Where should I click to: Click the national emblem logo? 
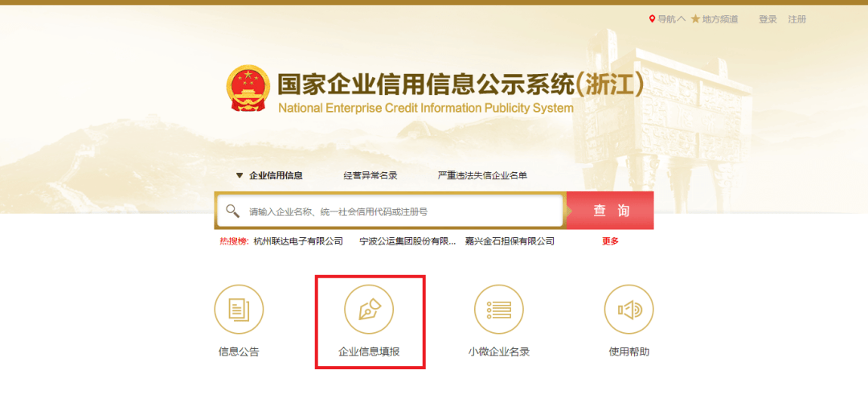coord(248,88)
